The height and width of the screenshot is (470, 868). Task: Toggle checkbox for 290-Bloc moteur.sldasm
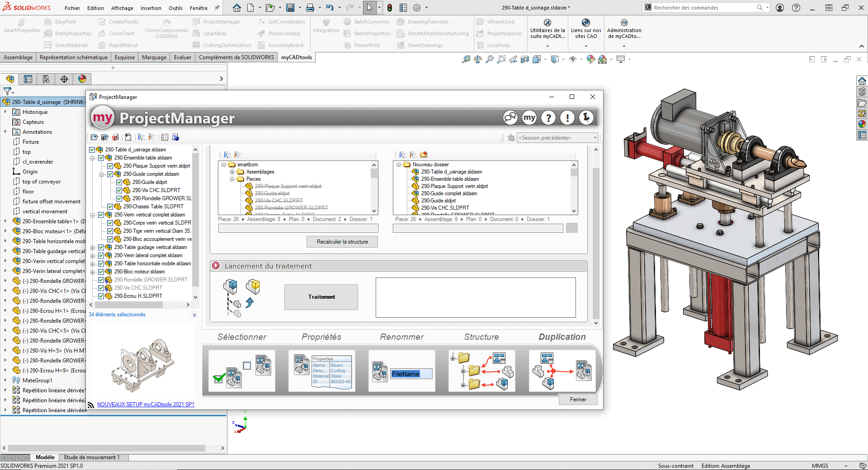point(101,272)
